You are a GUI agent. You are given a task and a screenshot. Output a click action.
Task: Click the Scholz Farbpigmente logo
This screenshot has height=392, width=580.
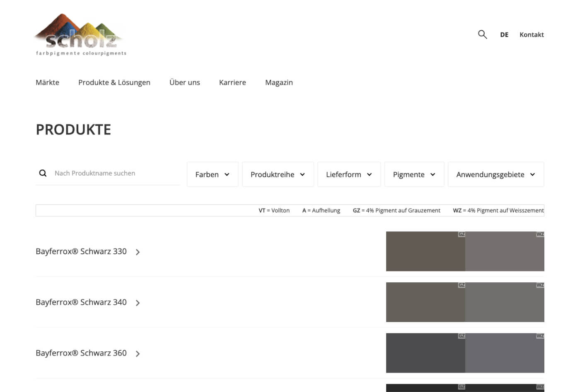pos(81,35)
